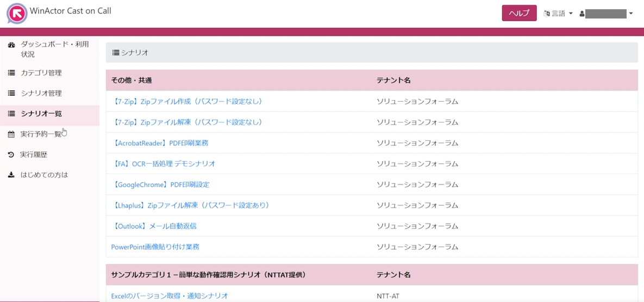Click the download icon beside はじめての方は
The image size is (644, 302).
(11, 175)
